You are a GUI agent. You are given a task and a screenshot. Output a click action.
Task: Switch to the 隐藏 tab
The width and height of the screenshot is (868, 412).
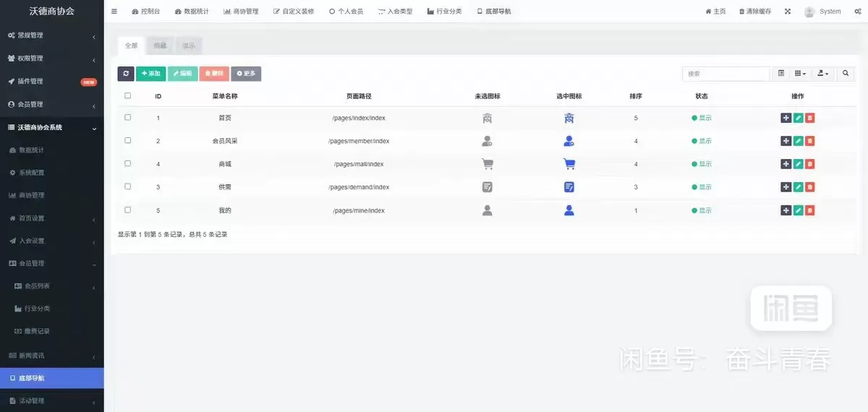tap(160, 46)
